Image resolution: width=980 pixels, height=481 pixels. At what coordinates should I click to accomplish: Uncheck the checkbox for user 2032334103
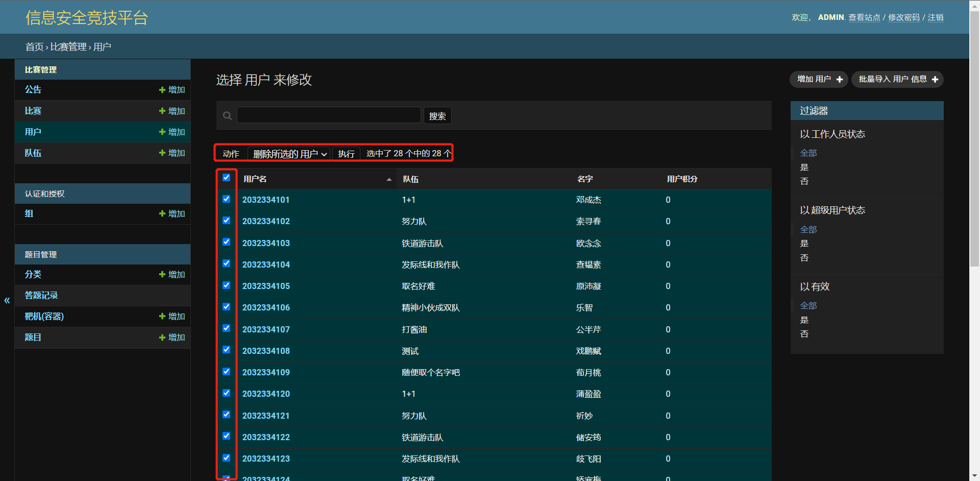click(x=227, y=242)
